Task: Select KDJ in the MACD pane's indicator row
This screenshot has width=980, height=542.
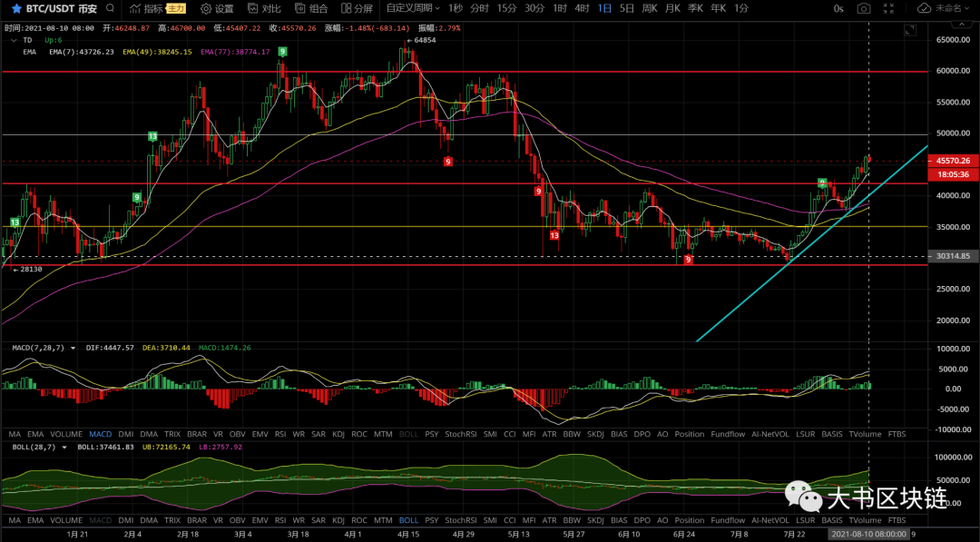Action: pos(338,434)
